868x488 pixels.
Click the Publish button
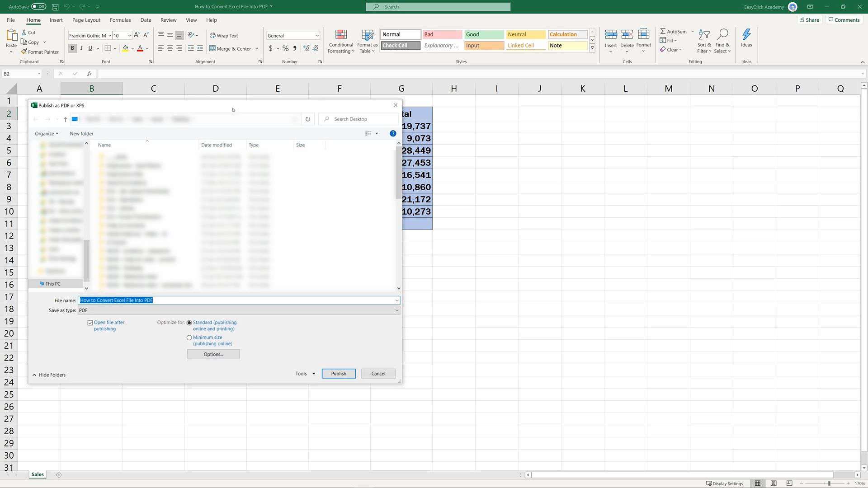pos(338,374)
